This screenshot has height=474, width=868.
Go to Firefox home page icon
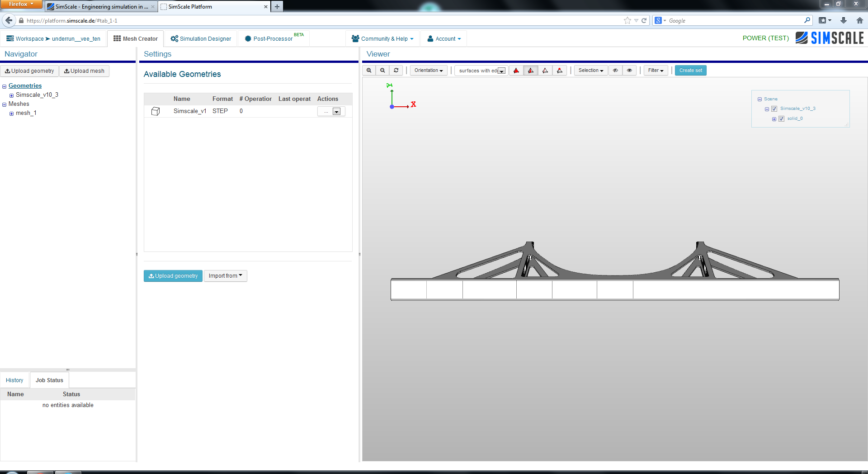coord(859,20)
